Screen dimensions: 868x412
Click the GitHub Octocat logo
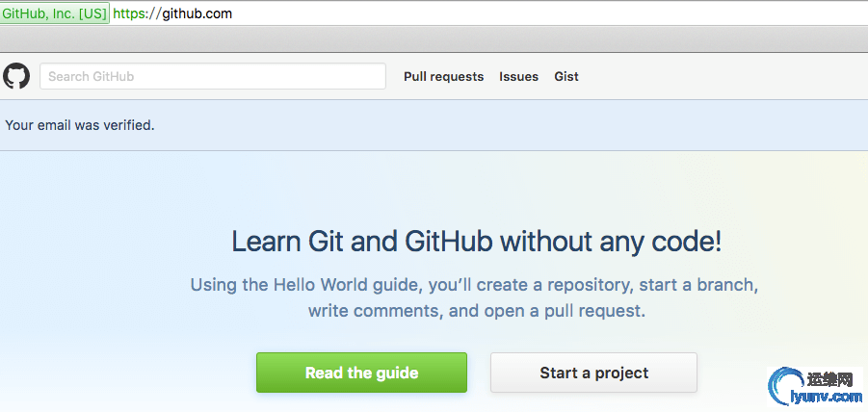16,76
